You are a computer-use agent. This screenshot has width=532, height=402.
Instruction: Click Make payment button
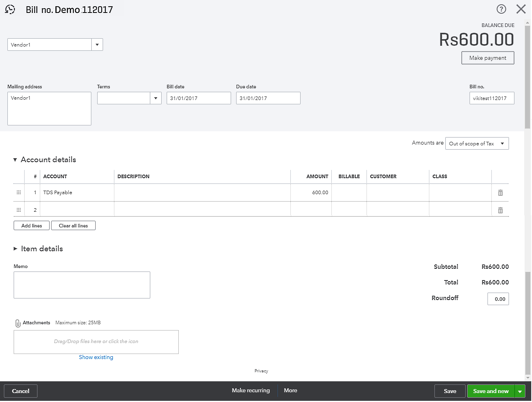[x=488, y=58]
